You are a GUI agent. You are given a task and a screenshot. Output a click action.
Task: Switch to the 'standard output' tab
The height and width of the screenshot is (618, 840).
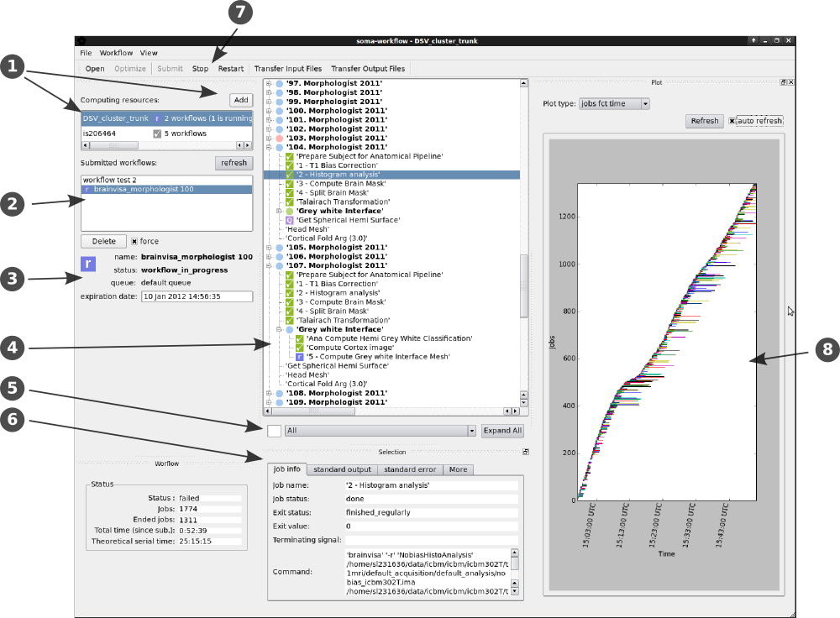[342, 469]
